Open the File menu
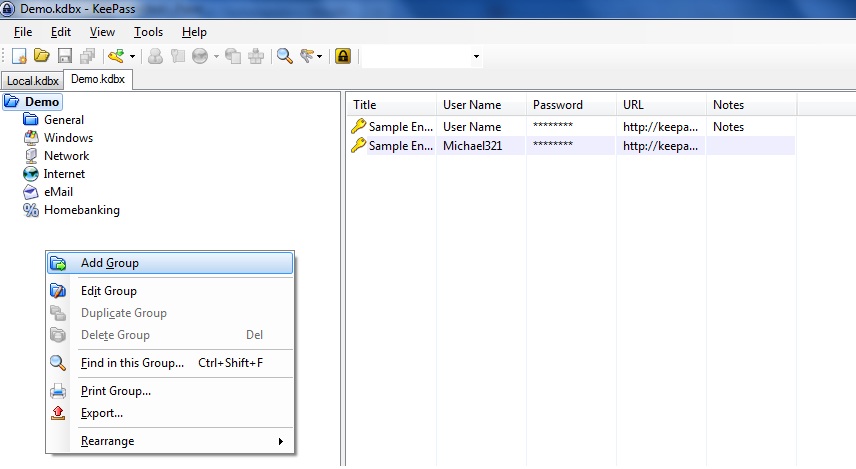The image size is (856, 469). click(x=23, y=32)
